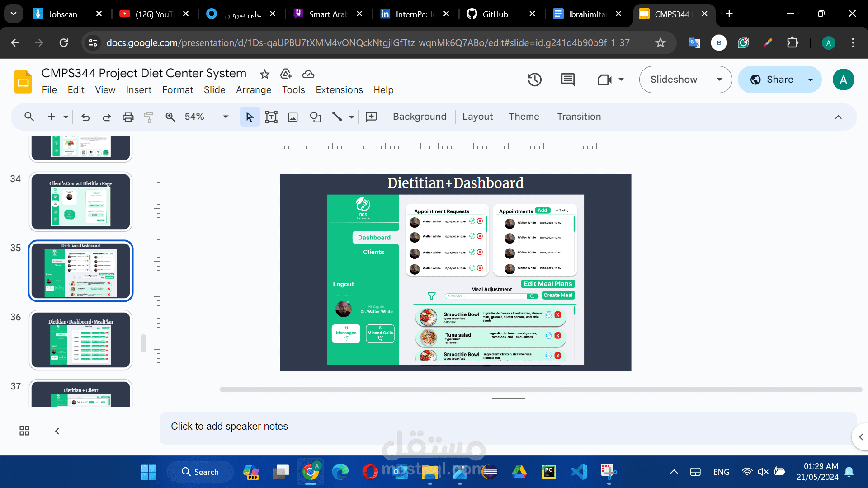Open the Insert menu
The width and height of the screenshot is (868, 488).
click(x=139, y=90)
